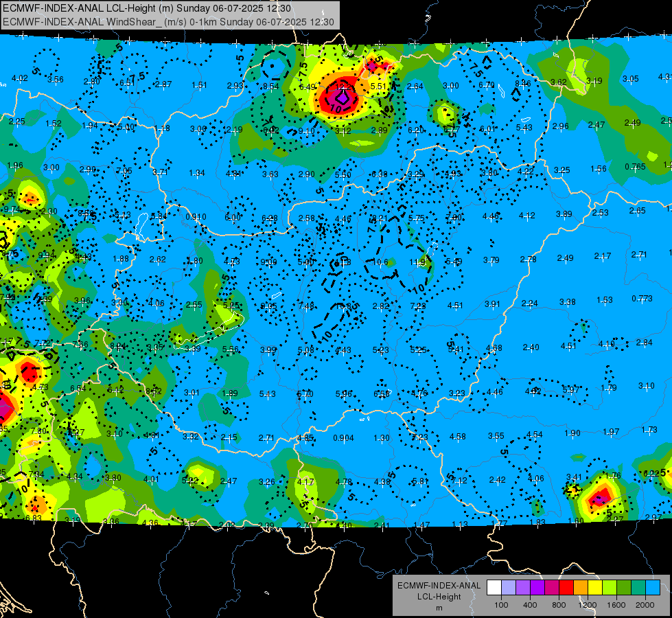
Task: Click the legend label 800
Action: tap(559, 605)
